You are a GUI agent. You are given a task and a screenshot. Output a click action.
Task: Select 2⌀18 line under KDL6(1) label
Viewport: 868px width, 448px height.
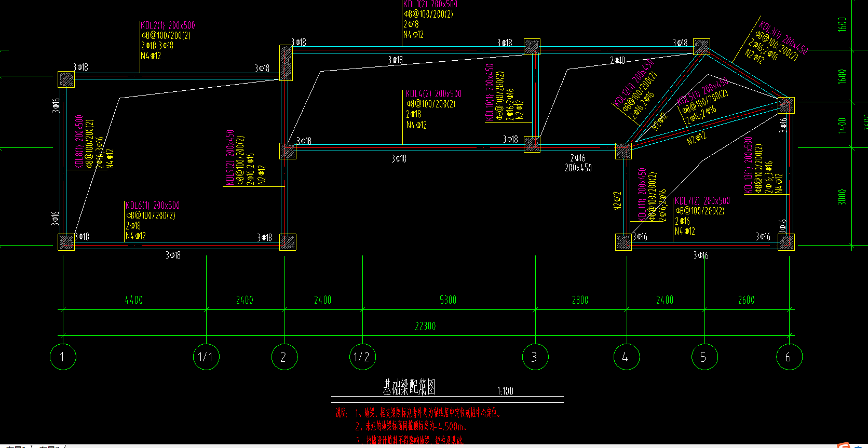click(133, 226)
